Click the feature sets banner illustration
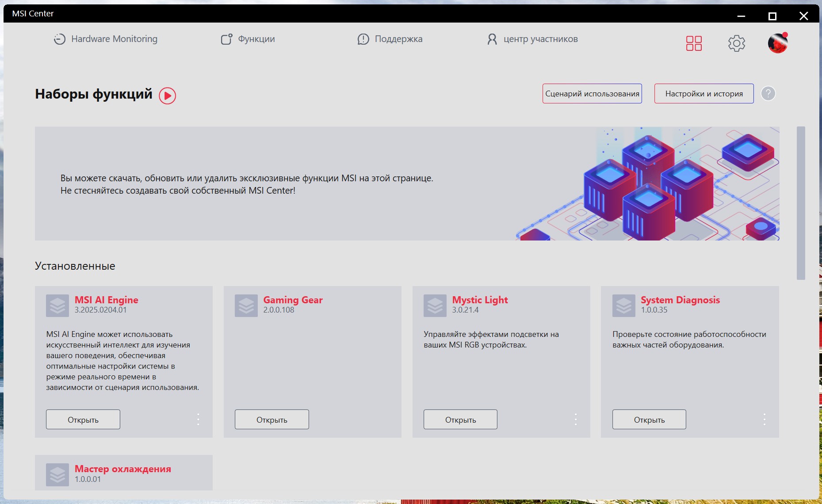This screenshot has height=504, width=822. [x=648, y=183]
